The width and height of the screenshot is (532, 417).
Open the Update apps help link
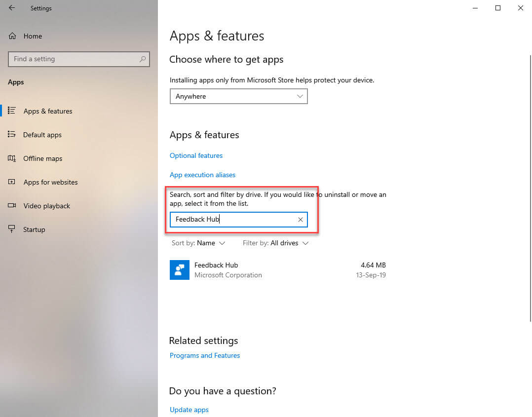point(189,410)
